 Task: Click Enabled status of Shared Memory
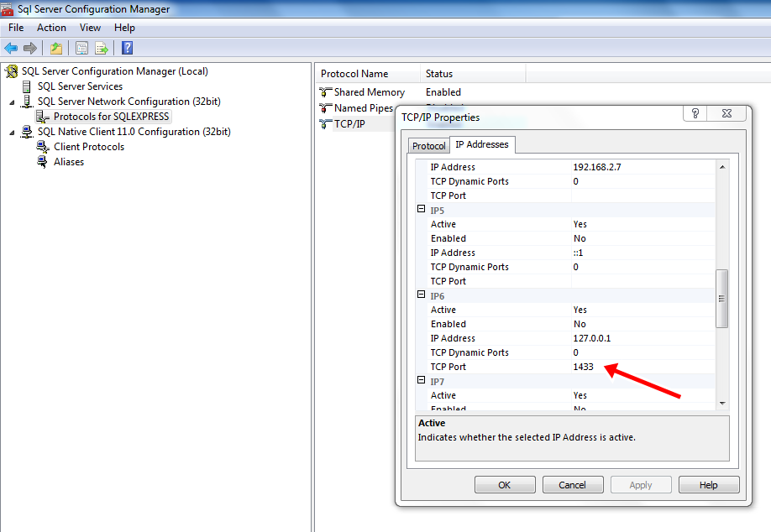pyautogui.click(x=443, y=92)
